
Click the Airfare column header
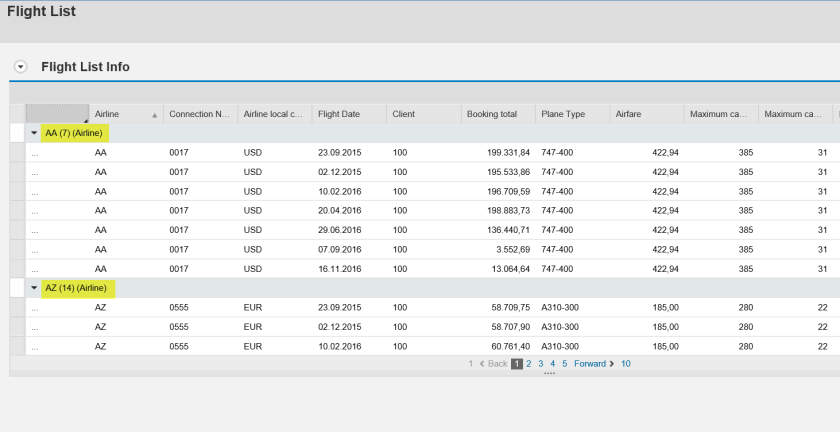[629, 114]
